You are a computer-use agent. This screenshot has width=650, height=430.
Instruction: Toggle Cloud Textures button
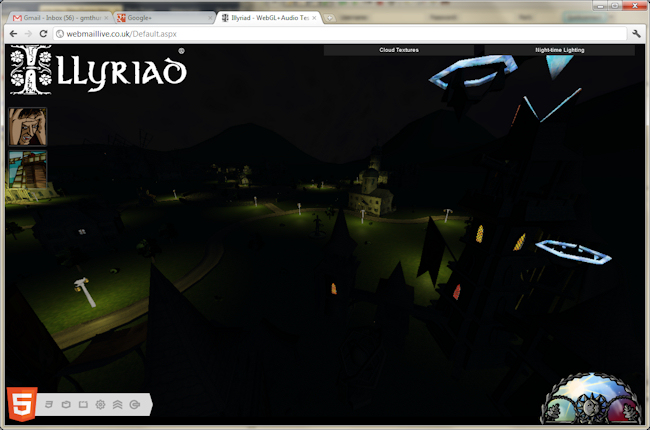coord(399,50)
